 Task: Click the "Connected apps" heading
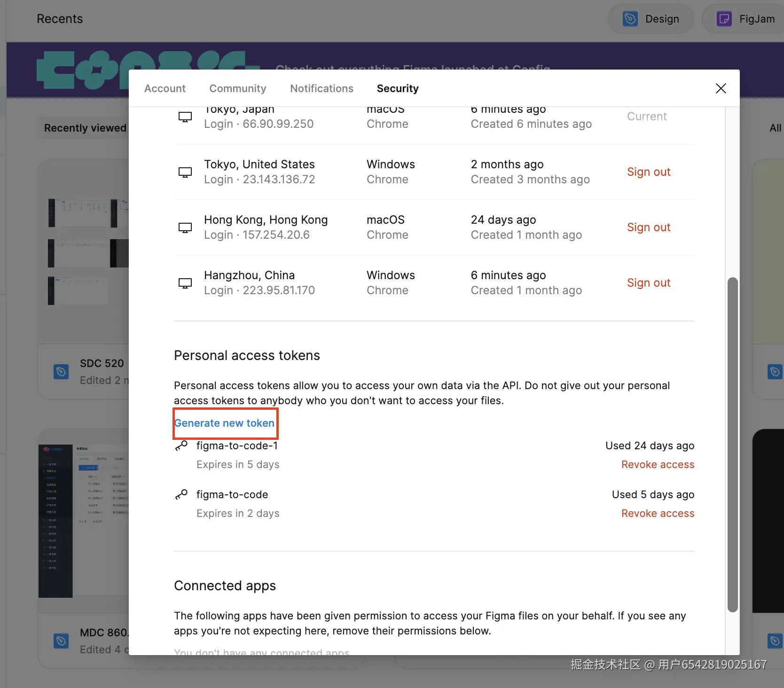coord(225,586)
